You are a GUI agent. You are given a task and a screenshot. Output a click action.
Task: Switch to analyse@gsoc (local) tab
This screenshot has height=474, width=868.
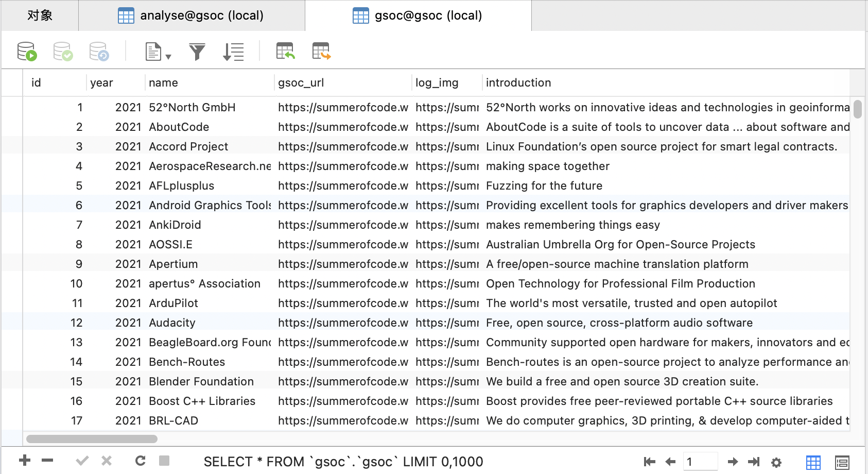click(x=192, y=15)
